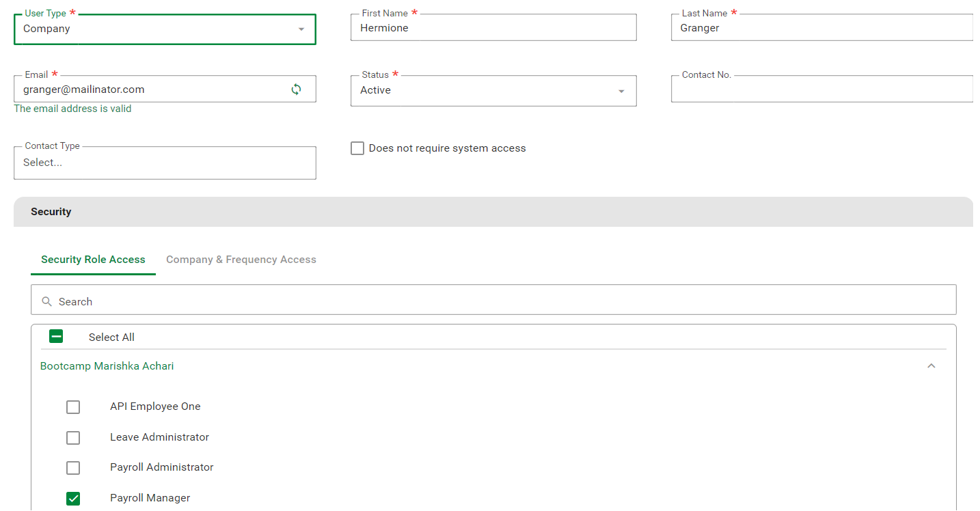Click the Bootcamp Marishka Achari group title
The image size is (980, 511).
[107, 366]
